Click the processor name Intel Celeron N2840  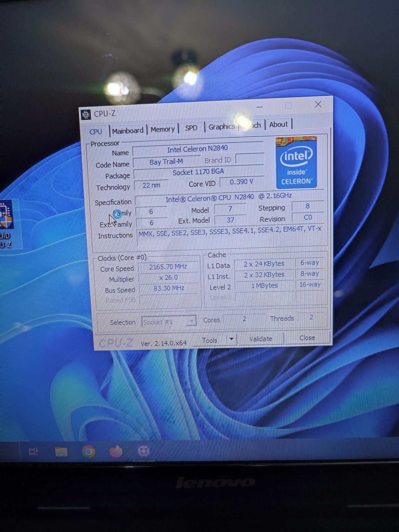click(197, 149)
